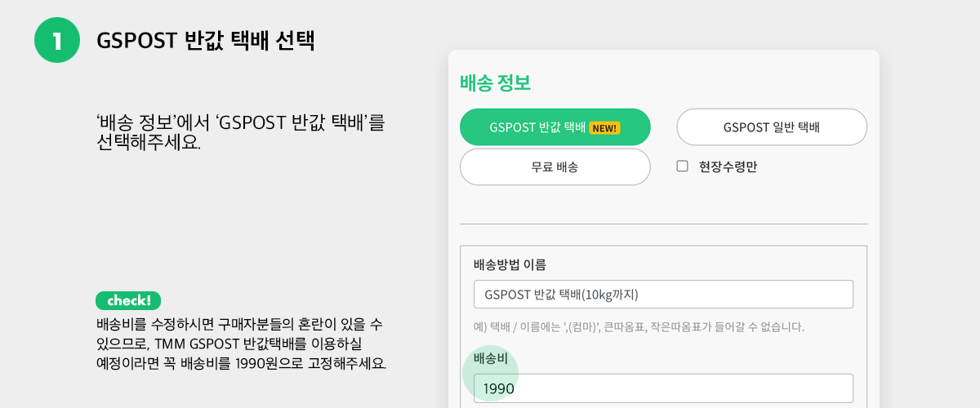Click the note about fixing 배송비 to 1990원
The width and height of the screenshot is (980, 408).
pyautogui.click(x=241, y=344)
